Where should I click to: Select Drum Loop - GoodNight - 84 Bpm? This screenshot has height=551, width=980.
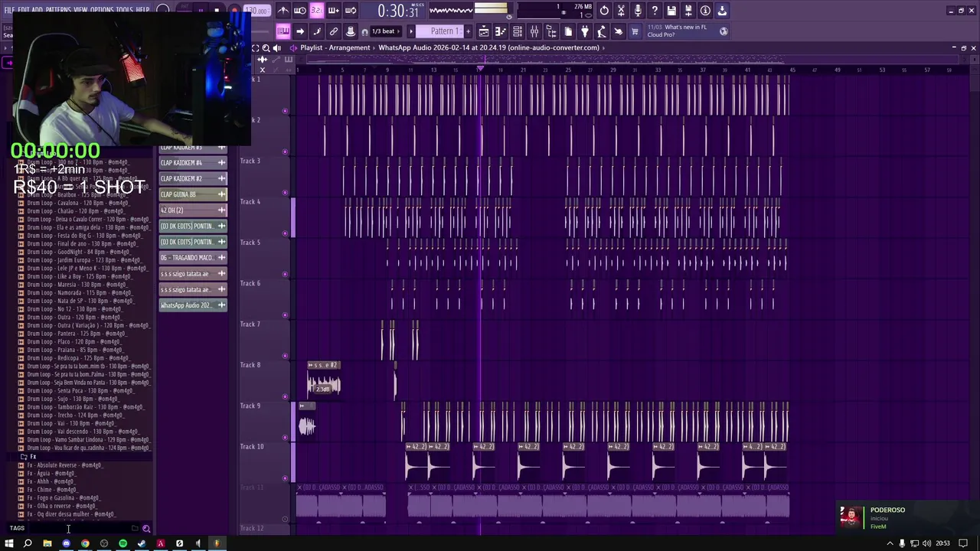[79, 252]
